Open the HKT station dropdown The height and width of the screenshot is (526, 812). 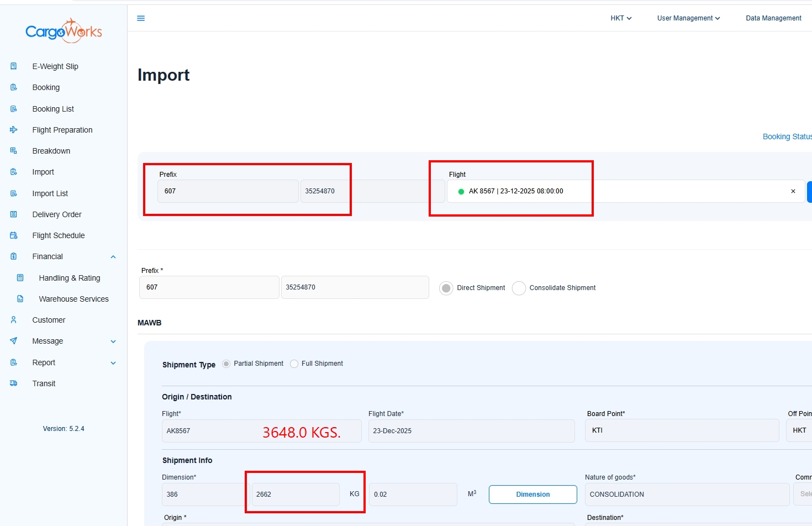coord(621,18)
